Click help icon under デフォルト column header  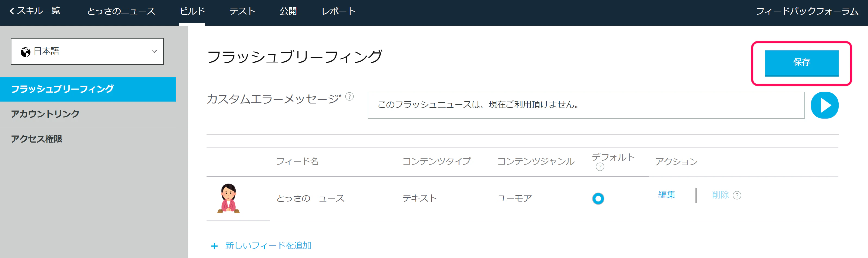click(600, 167)
